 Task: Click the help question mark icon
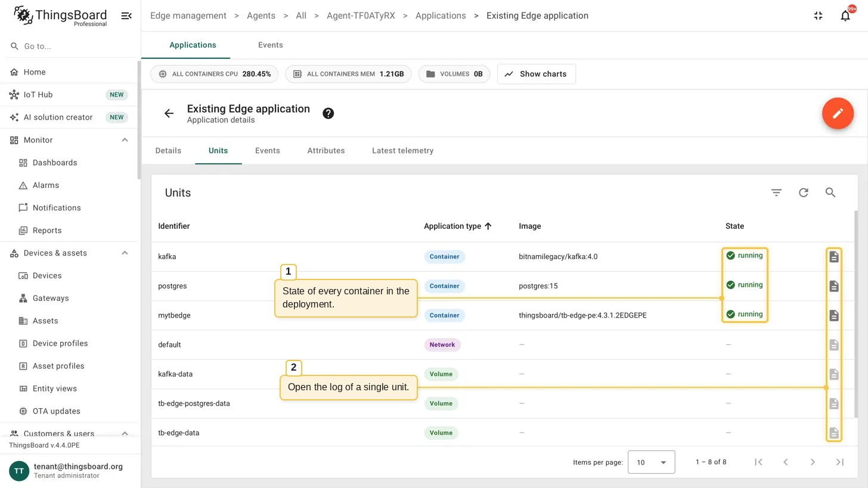tap(328, 113)
